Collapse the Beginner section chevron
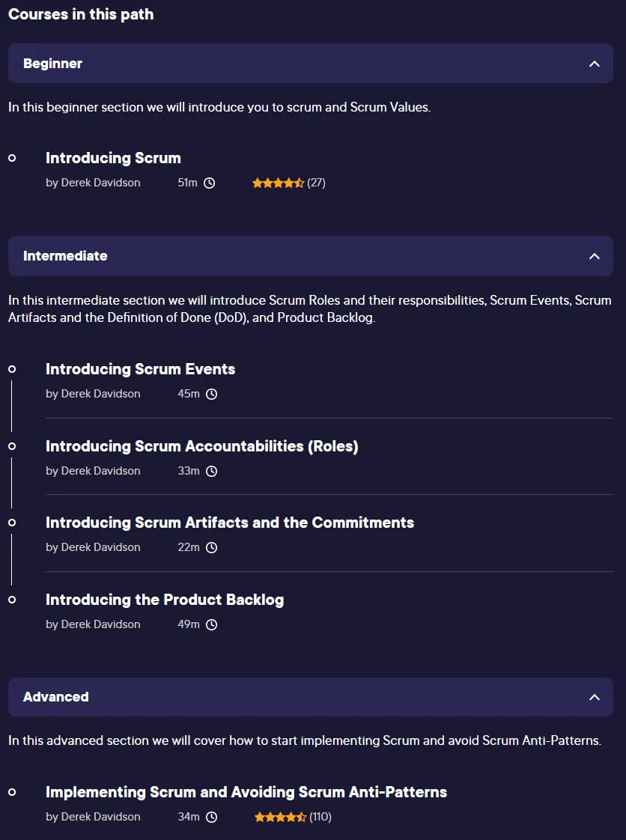626x840 pixels. tap(595, 64)
